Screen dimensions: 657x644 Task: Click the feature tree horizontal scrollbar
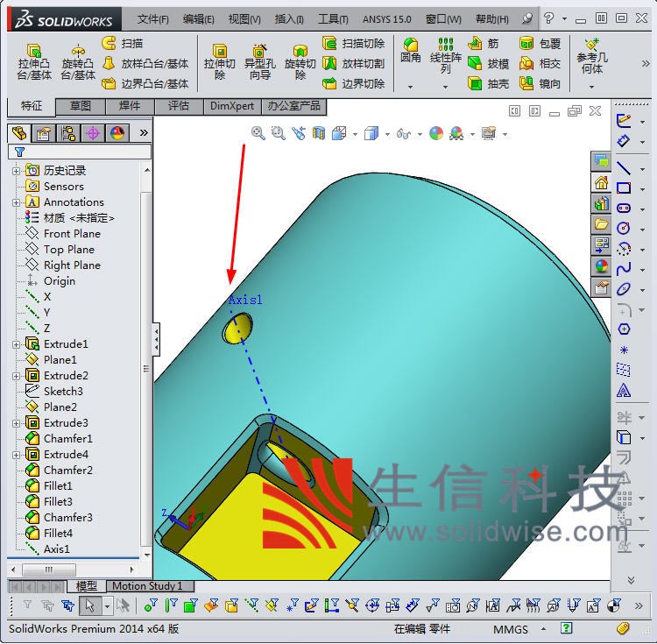tap(73, 570)
